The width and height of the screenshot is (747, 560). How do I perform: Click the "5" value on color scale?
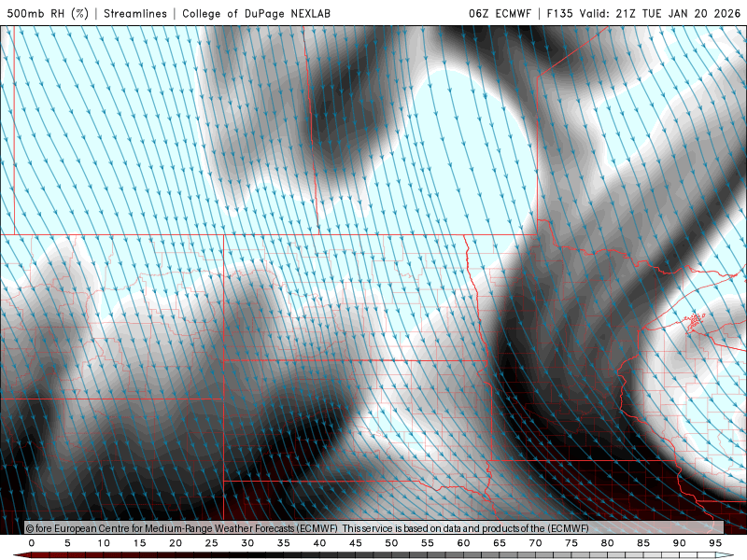[x=67, y=543]
